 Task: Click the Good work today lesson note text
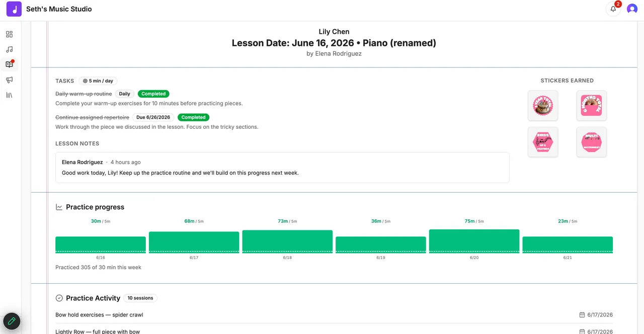click(180, 173)
